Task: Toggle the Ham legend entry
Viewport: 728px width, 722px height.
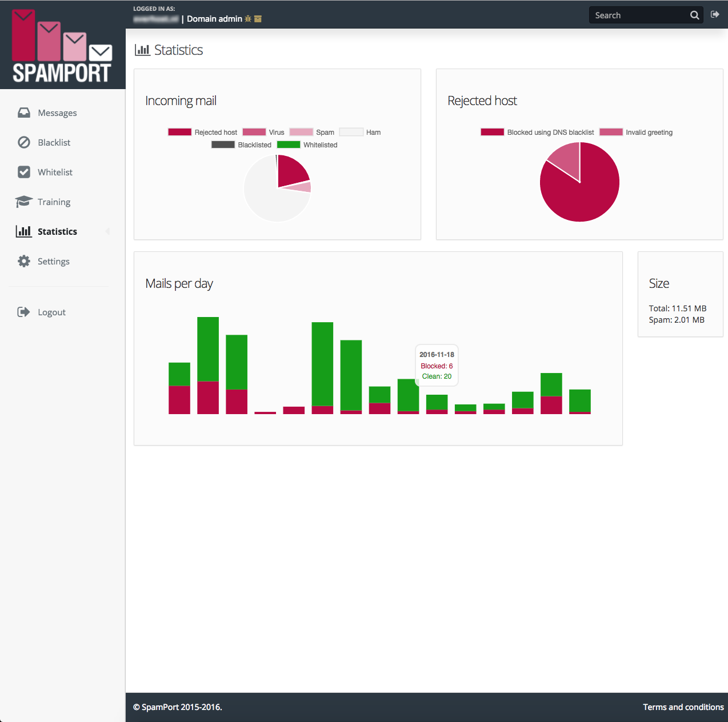Action: point(360,132)
